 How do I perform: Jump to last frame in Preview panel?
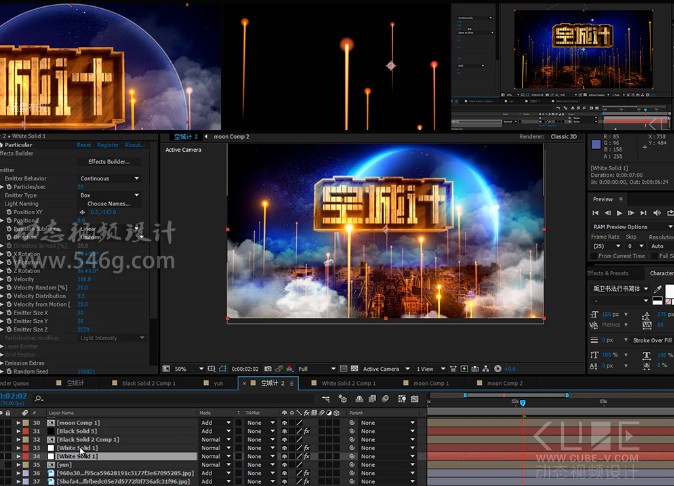643,213
